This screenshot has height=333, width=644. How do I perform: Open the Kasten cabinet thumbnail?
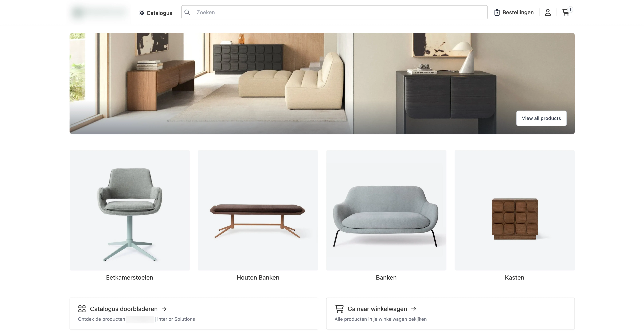coord(514,210)
